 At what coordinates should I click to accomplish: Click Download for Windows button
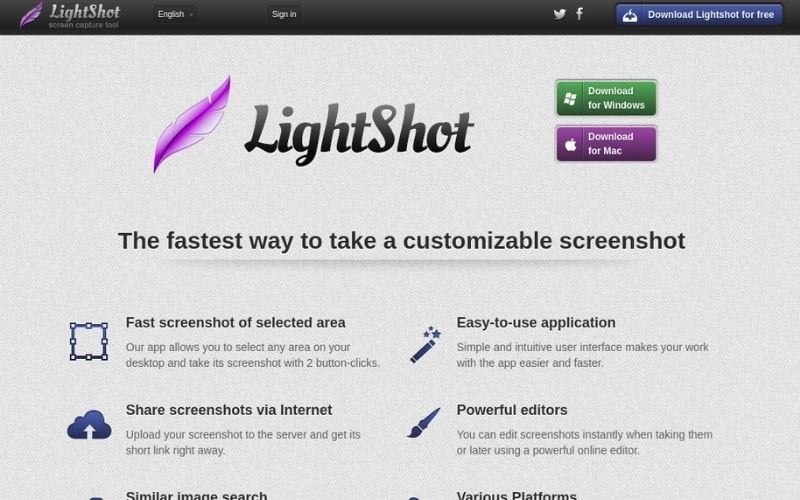pos(606,98)
